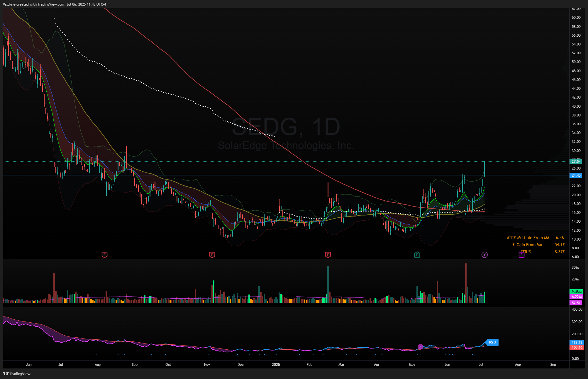Select the ATR% Multiple From MA text
The image size is (588, 379).
tap(528, 238)
